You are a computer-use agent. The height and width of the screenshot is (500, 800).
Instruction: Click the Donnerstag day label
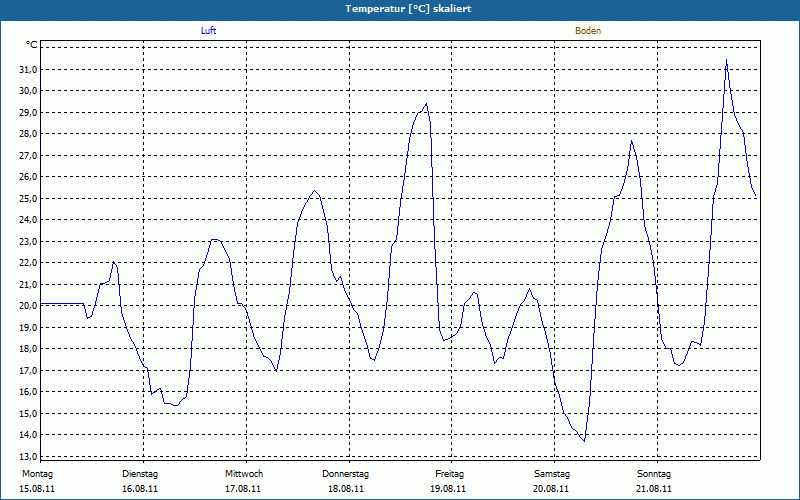click(x=345, y=474)
